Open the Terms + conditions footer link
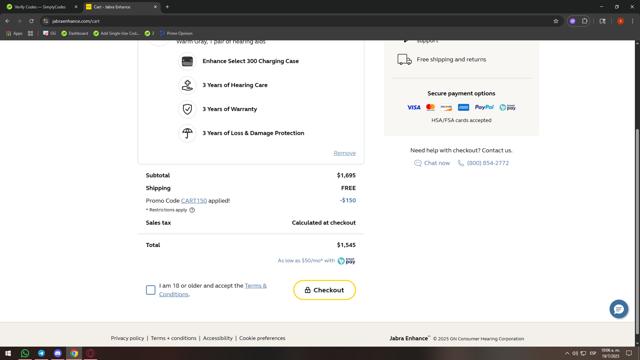Viewport: 640px width, 360px height. [173, 338]
